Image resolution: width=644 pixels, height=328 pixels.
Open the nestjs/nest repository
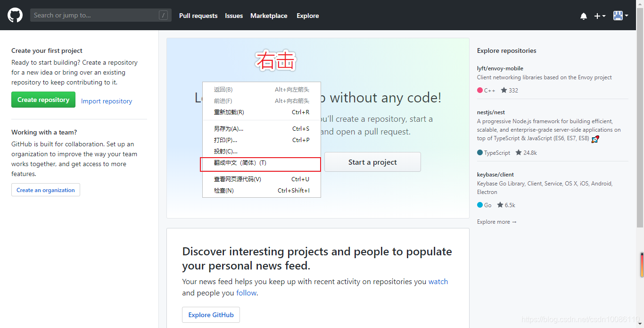pyautogui.click(x=491, y=112)
